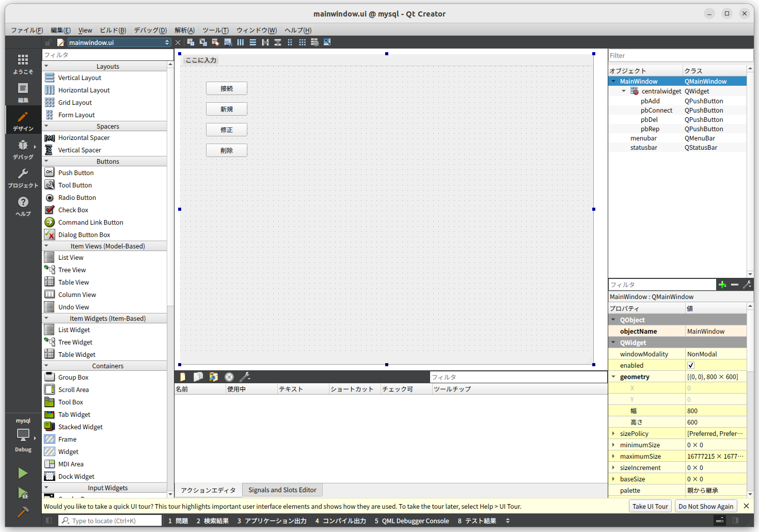
Task: Select pbConnect in the object tree
Action: [677, 110]
